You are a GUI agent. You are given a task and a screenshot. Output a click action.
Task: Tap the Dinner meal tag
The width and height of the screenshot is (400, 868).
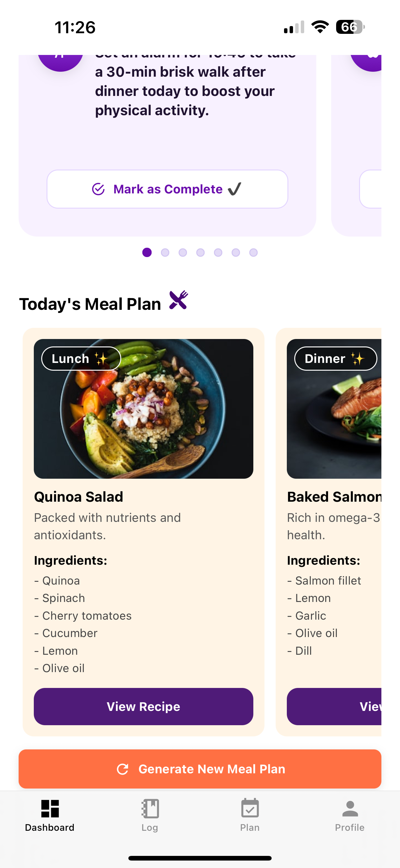[x=336, y=359]
